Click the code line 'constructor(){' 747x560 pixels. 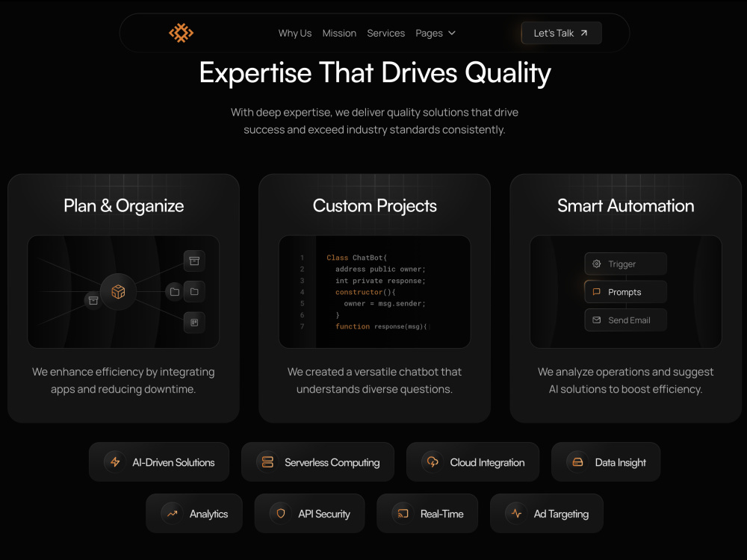pos(365,292)
